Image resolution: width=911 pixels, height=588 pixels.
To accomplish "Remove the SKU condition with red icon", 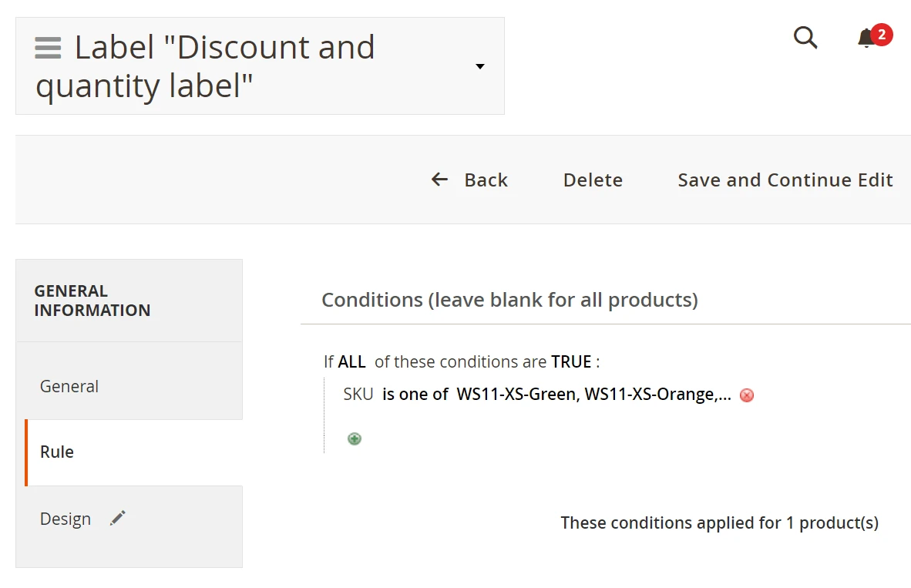I will (x=747, y=395).
